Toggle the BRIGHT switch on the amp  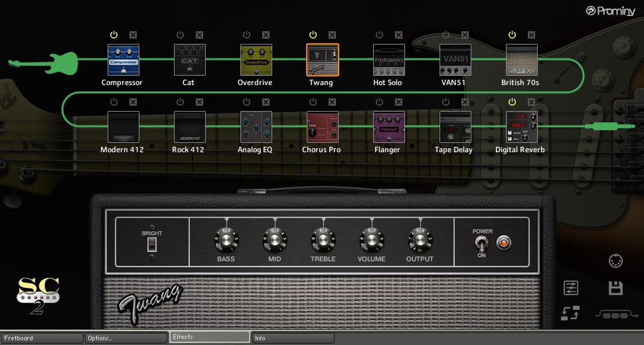(x=151, y=244)
